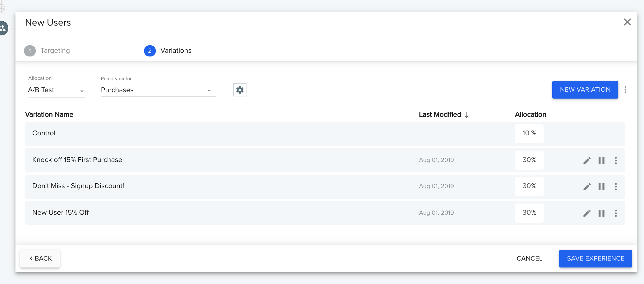Click the New Variation button
644x284 pixels.
click(585, 90)
